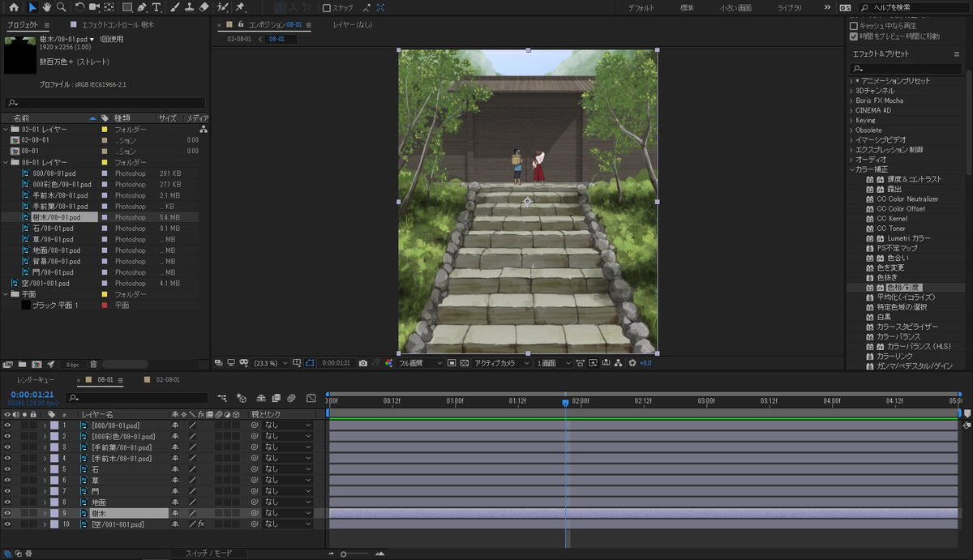
Task: Select the デフォルト workspace
Action: pos(642,7)
